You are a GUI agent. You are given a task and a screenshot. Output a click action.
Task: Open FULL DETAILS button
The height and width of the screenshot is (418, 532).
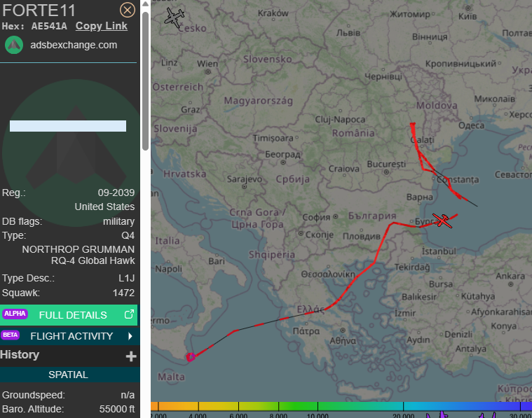(69, 315)
